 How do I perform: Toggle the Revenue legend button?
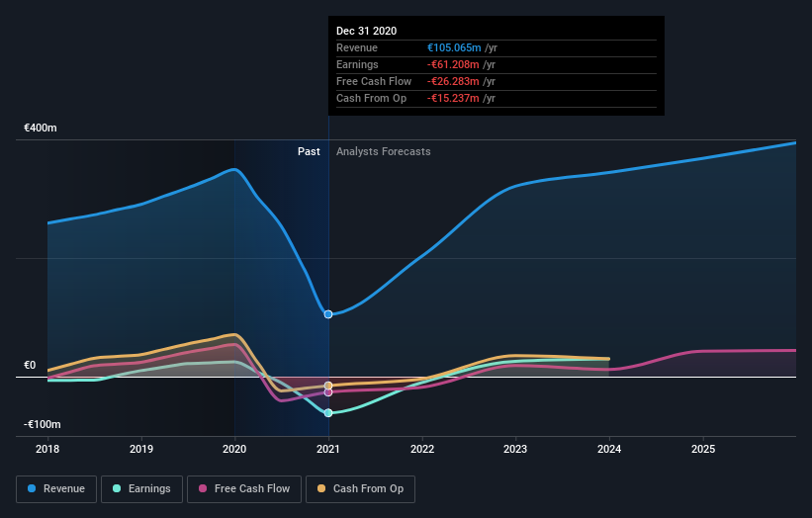[56, 489]
